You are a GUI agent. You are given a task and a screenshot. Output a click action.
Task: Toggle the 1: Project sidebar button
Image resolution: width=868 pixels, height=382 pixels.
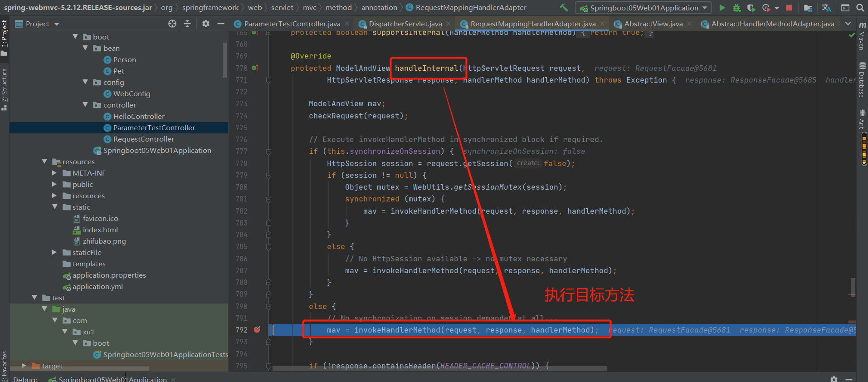(4, 39)
